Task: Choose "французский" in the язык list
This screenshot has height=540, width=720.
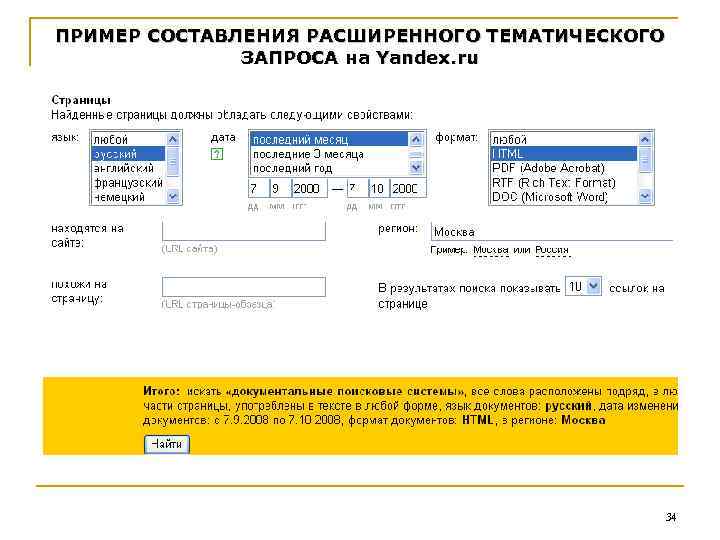Action: pos(128,183)
